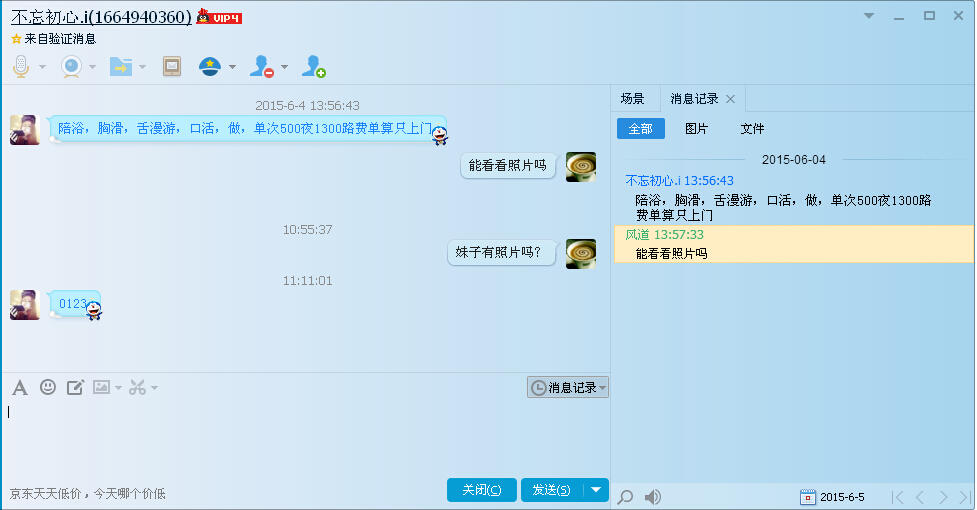Click the send file folder icon
This screenshot has width=977, height=510.
121,66
